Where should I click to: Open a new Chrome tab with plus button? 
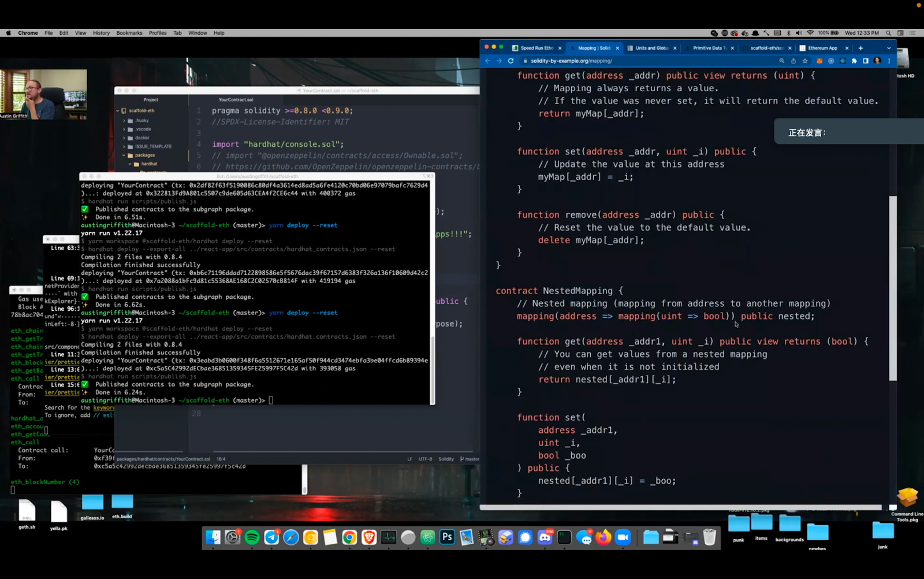coord(860,48)
